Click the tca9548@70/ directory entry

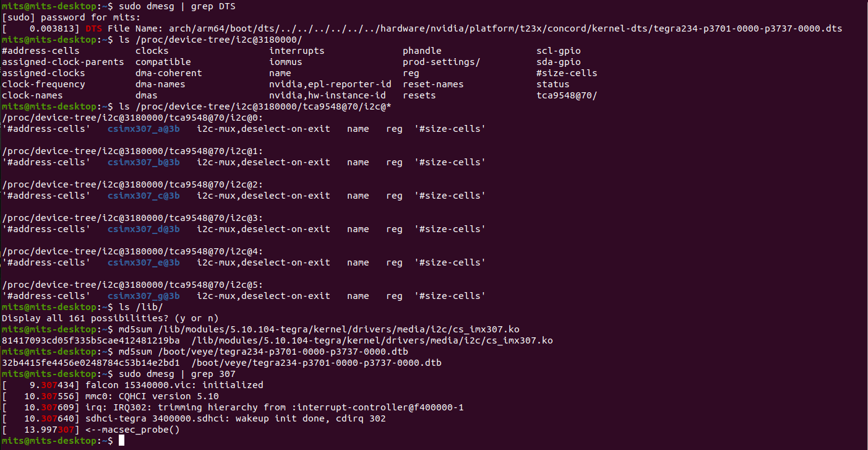point(566,95)
